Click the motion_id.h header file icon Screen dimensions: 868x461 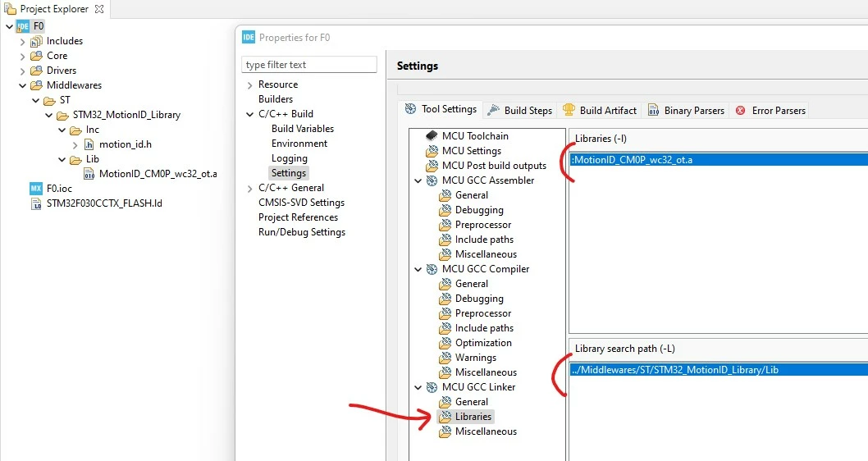pos(89,144)
